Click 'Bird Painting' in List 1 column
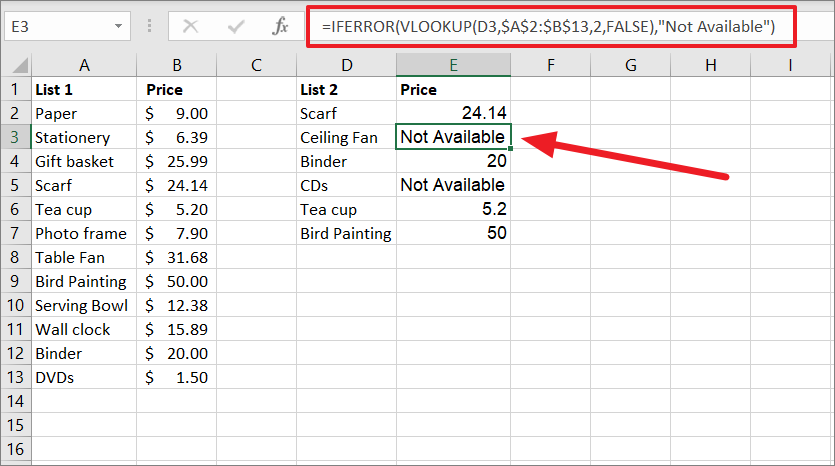Image resolution: width=835 pixels, height=466 pixels. (x=84, y=281)
